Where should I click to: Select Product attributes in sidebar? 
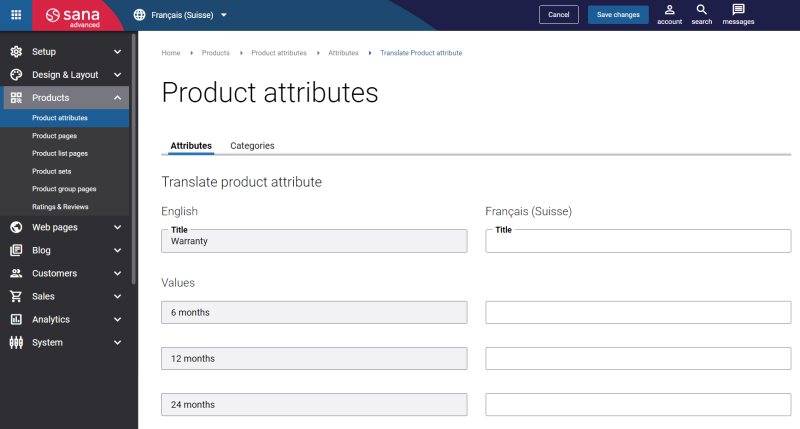coord(64,118)
